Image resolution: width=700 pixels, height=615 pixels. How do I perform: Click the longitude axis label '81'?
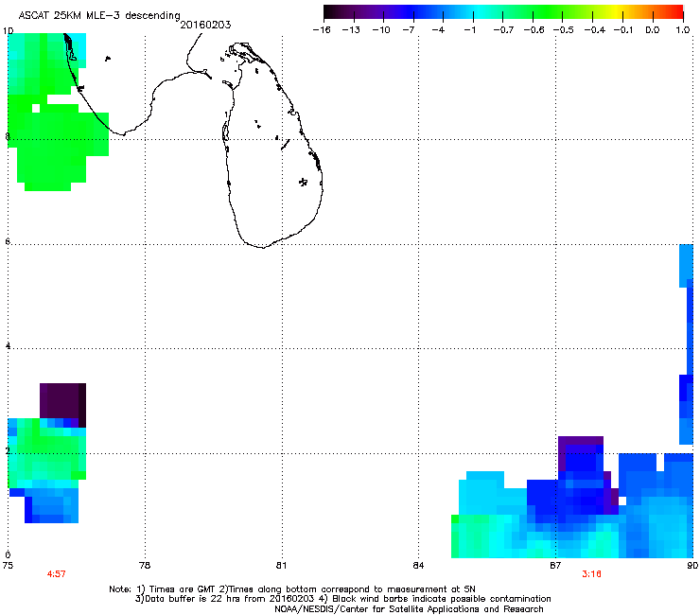[281, 566]
